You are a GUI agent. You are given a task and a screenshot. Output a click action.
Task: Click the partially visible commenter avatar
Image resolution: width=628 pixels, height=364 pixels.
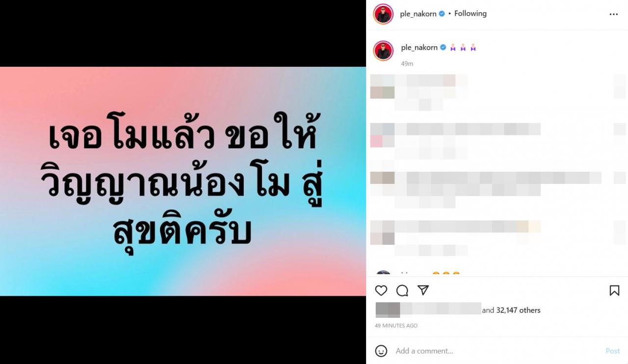point(383,273)
